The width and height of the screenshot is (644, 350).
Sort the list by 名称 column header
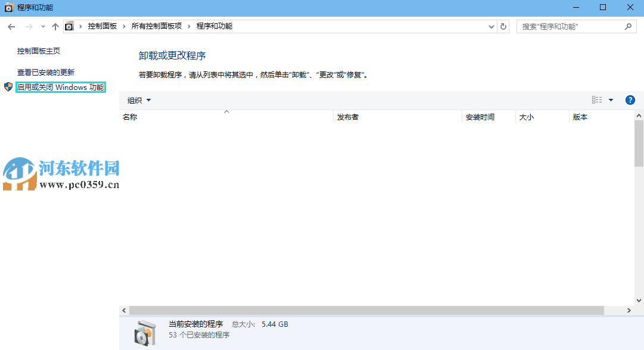point(130,117)
